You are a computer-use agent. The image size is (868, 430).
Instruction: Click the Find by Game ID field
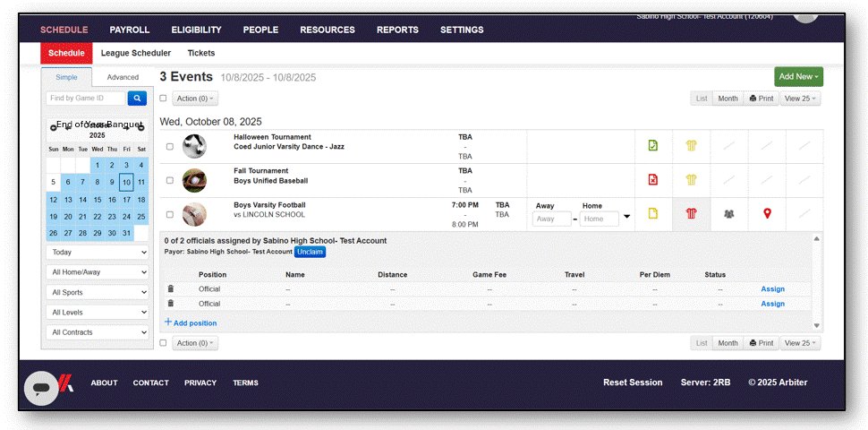[x=86, y=99]
